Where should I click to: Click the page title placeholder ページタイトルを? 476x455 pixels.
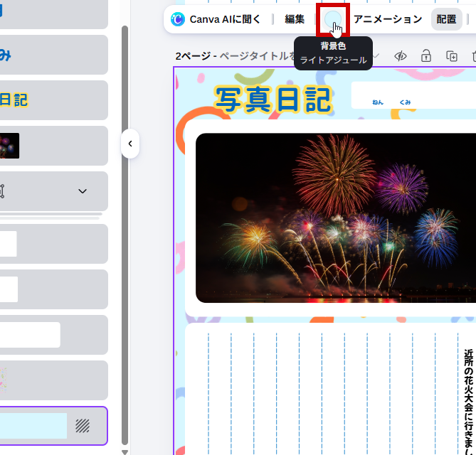point(257,56)
